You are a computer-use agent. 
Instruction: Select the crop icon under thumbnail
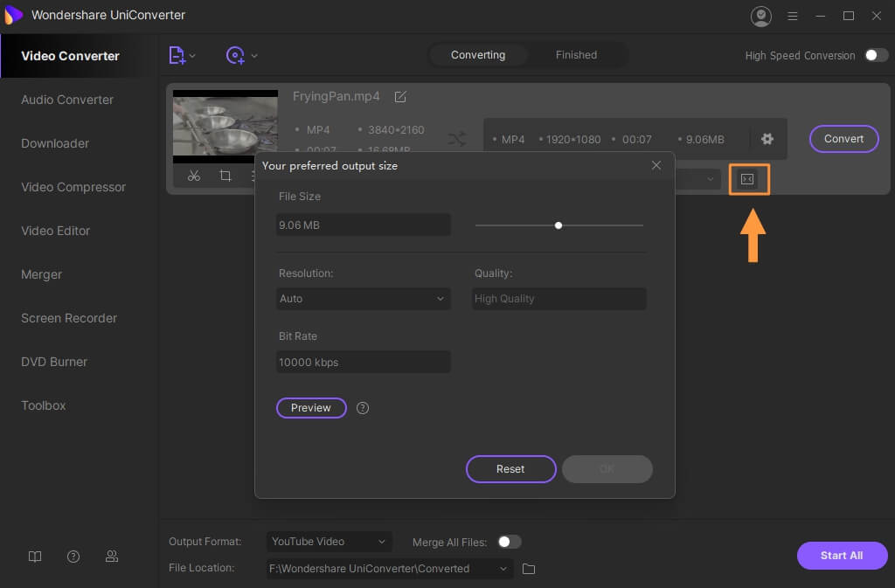[x=225, y=176]
